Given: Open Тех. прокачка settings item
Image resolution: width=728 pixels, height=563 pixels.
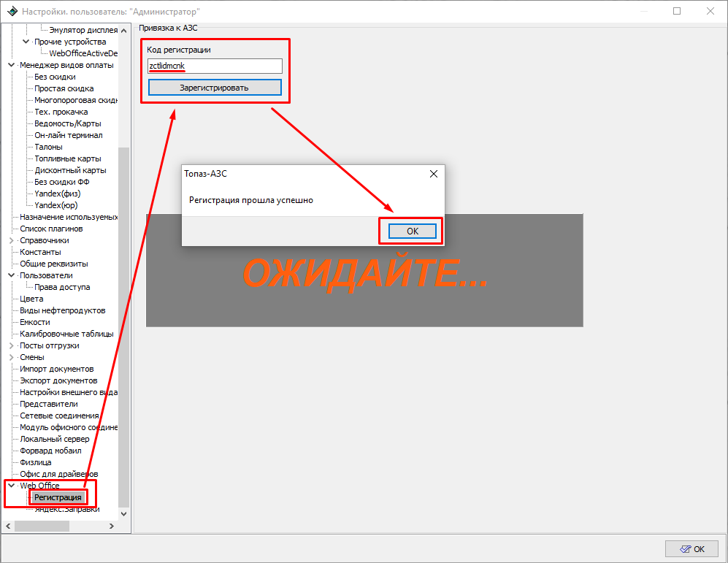Looking at the screenshot, I should click(x=61, y=112).
